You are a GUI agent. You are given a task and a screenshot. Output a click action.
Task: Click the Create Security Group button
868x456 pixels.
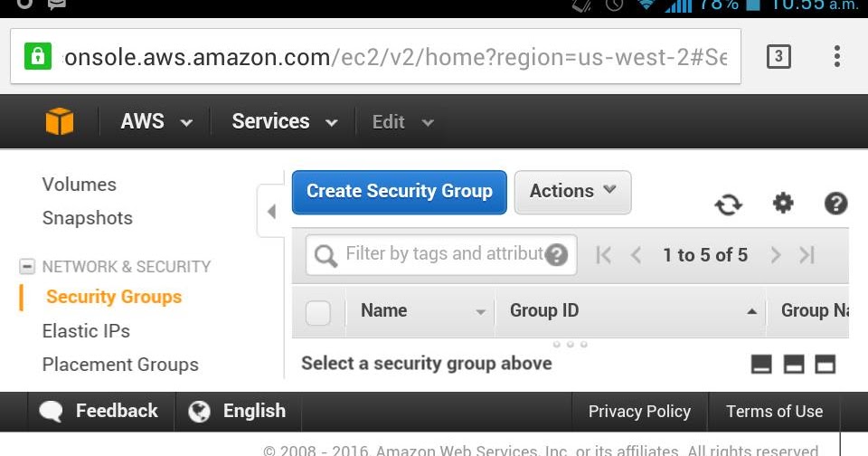399,192
